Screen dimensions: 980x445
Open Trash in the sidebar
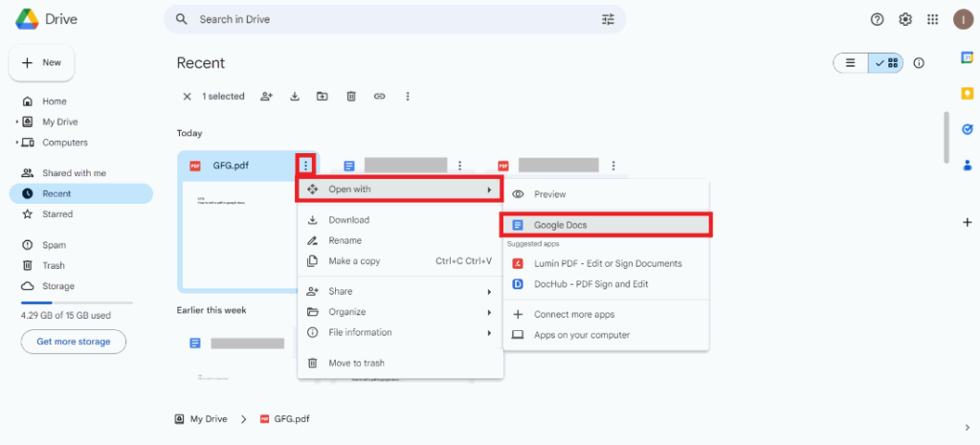pyautogui.click(x=80, y=266)
